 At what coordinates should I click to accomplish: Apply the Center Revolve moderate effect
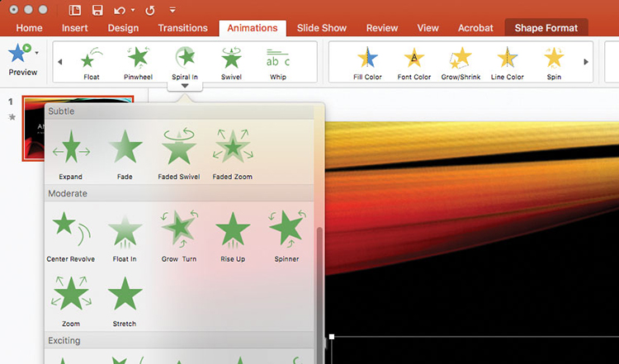tap(71, 237)
